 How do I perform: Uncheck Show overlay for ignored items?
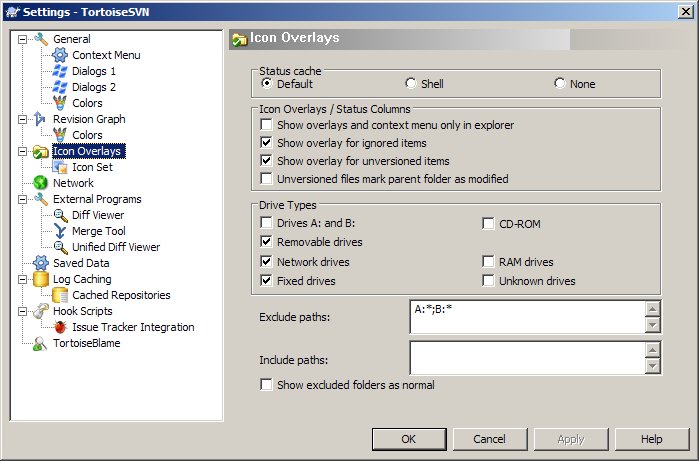point(266,143)
